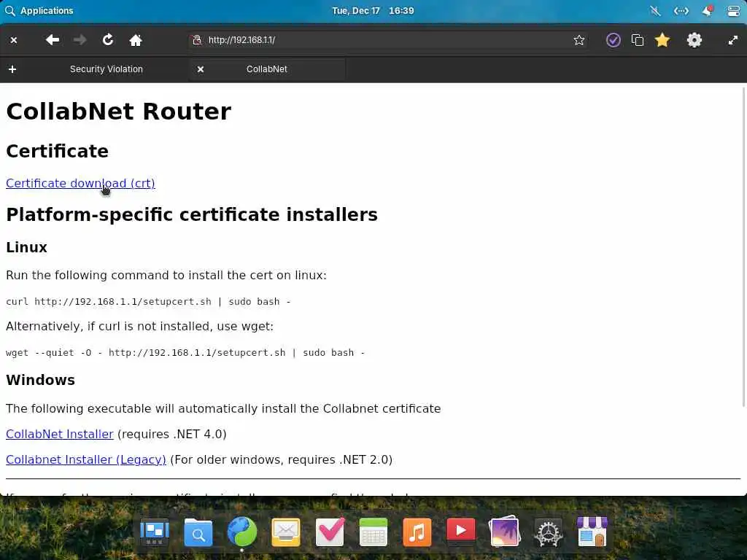747x560 pixels.
Task: Close the CollabNet tab
Action: 201,69
